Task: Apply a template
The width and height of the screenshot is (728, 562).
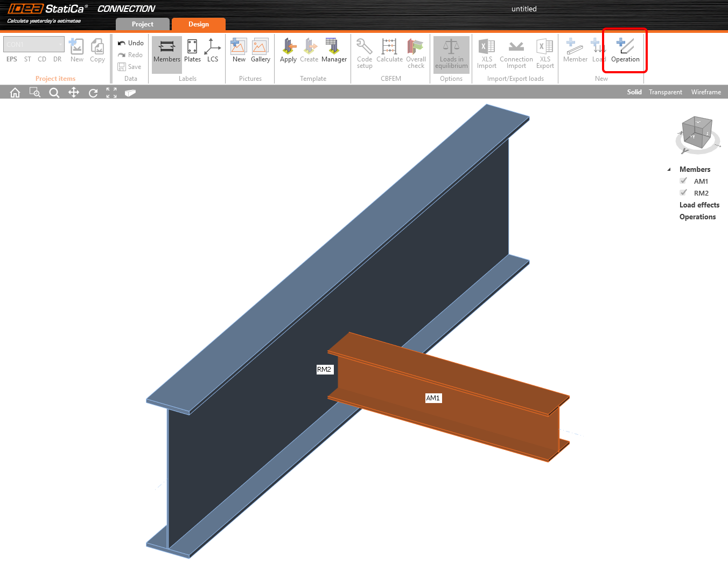Action: (288, 51)
